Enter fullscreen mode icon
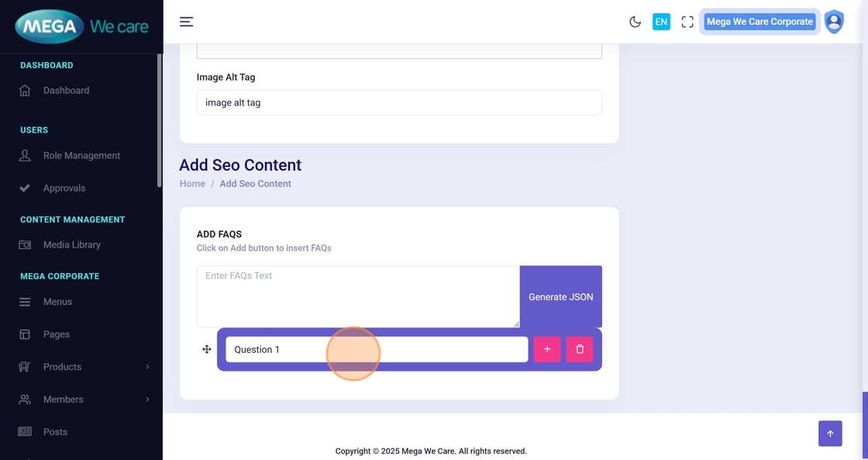868x460 pixels. pos(687,22)
